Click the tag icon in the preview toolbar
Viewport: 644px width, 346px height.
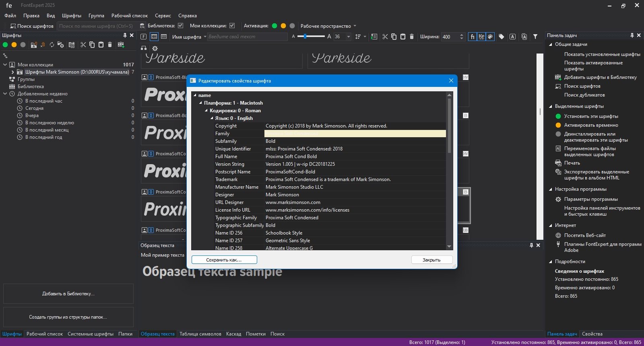[x=502, y=37]
